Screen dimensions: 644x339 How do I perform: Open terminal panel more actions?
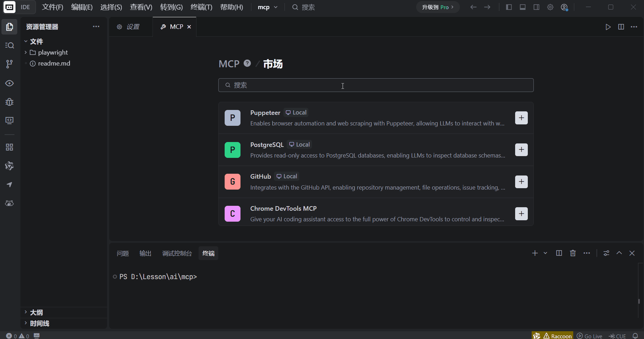pos(587,253)
